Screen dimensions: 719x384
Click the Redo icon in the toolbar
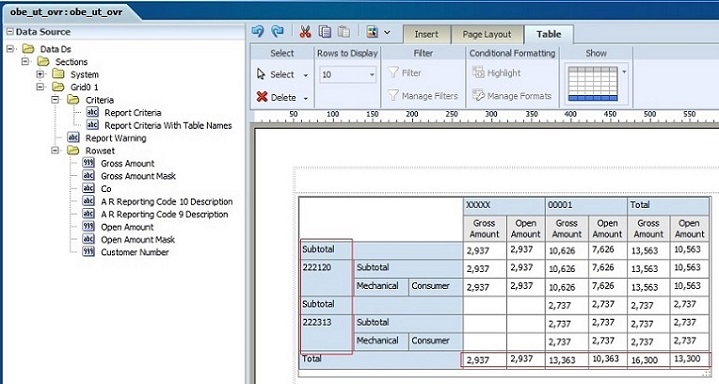point(277,32)
